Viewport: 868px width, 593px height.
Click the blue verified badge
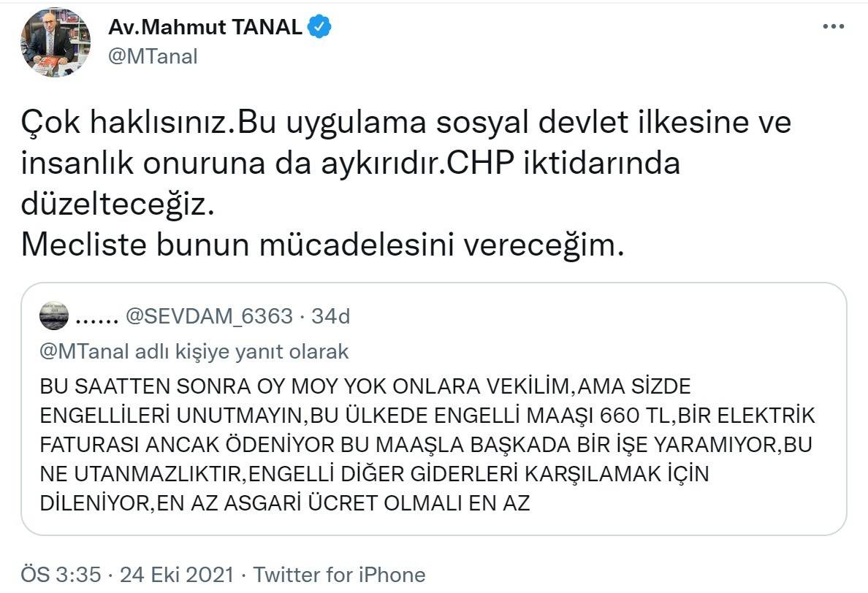[x=320, y=28]
